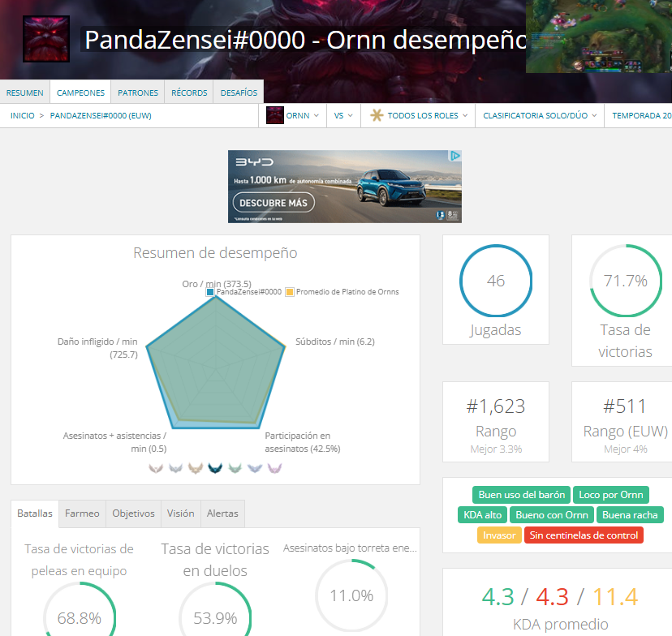
Task: Open the Visión sub-tab
Action: tap(180, 514)
